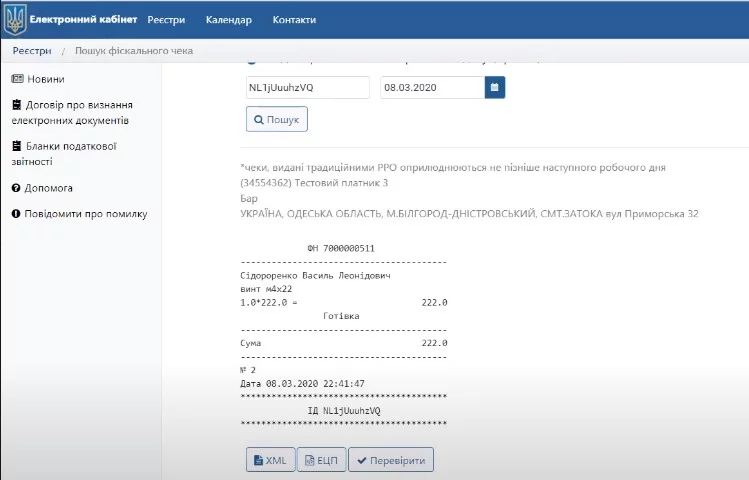Open the calendar date picker icon

495,87
